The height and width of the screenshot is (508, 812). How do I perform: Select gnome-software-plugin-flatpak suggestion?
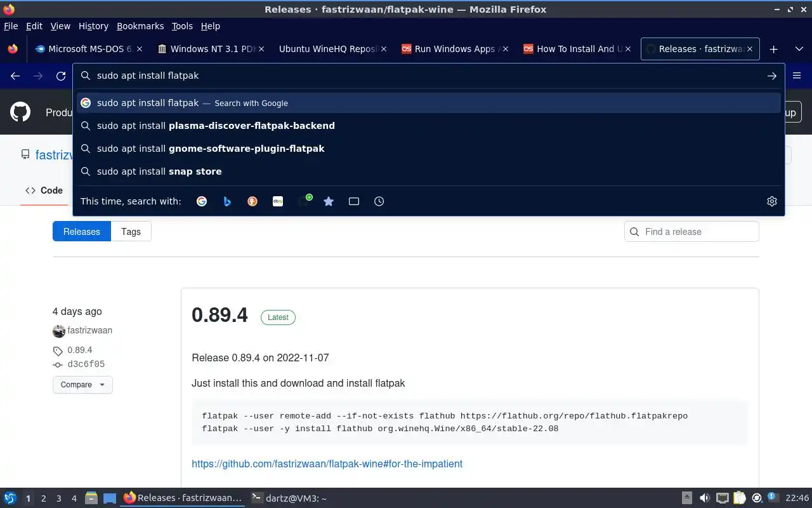pos(429,149)
